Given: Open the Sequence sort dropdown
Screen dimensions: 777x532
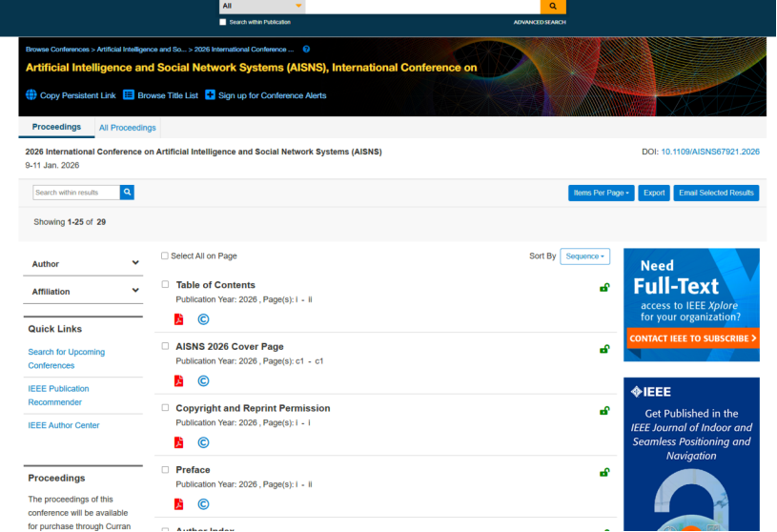Looking at the screenshot, I should point(584,256).
